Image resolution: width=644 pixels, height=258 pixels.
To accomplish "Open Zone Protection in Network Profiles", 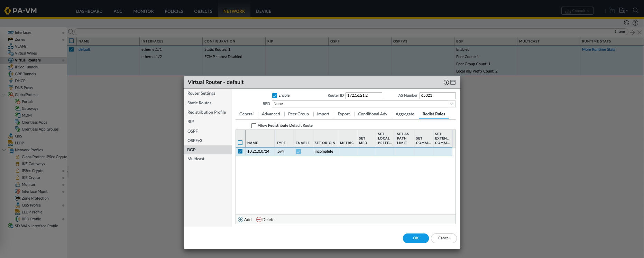I will point(35,198).
